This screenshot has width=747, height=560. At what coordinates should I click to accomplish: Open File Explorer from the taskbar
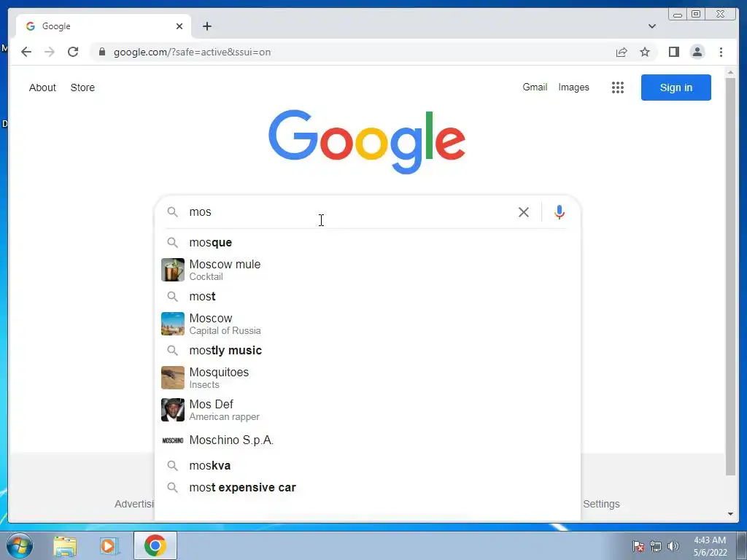coord(65,545)
